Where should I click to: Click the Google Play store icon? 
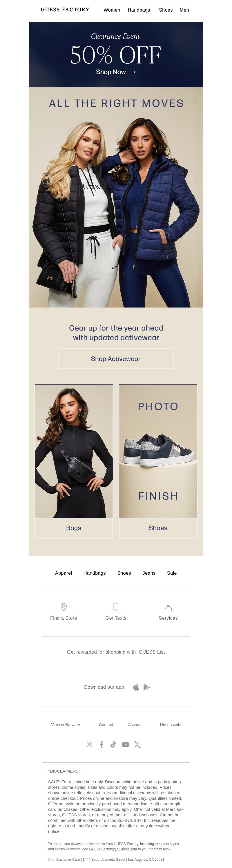(x=146, y=687)
